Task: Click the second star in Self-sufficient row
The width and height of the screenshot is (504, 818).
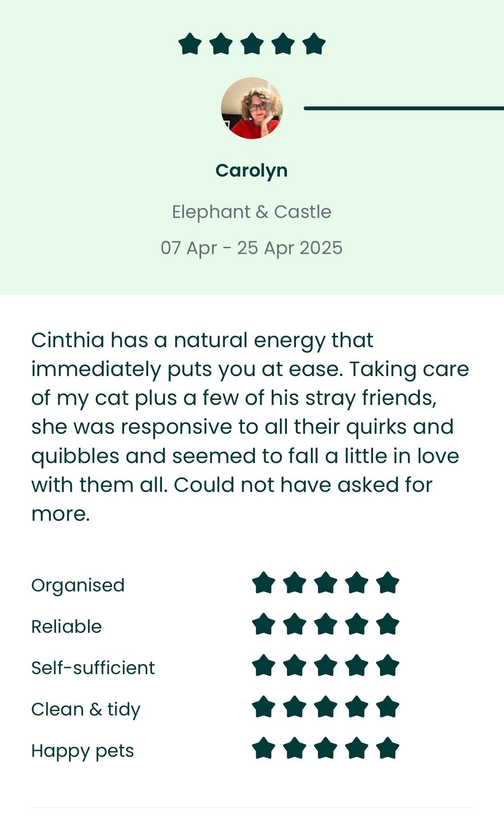Action: (295, 666)
